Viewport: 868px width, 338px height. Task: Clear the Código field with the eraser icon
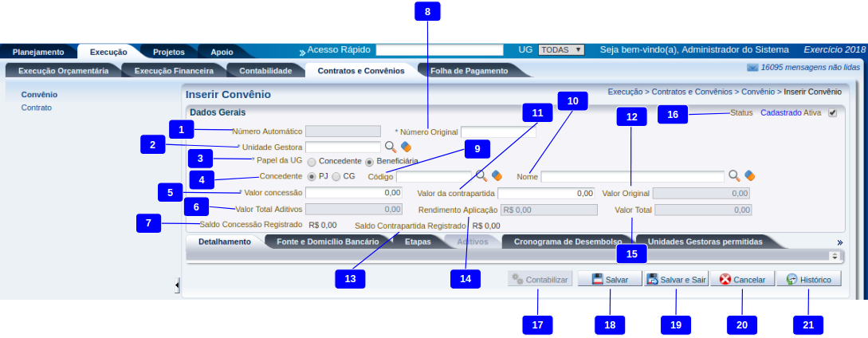tap(497, 175)
